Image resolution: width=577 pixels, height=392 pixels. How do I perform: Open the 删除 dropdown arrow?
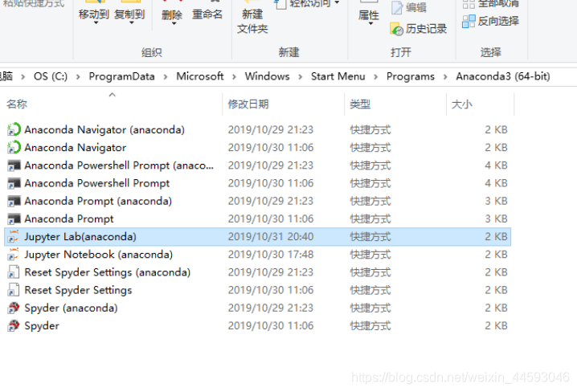174,23
